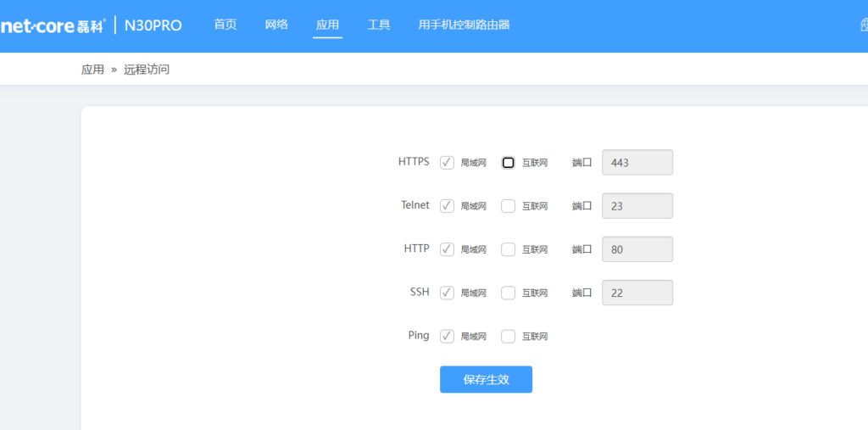Click the SSH row label
Screen dimensions: 868x430
[419, 292]
